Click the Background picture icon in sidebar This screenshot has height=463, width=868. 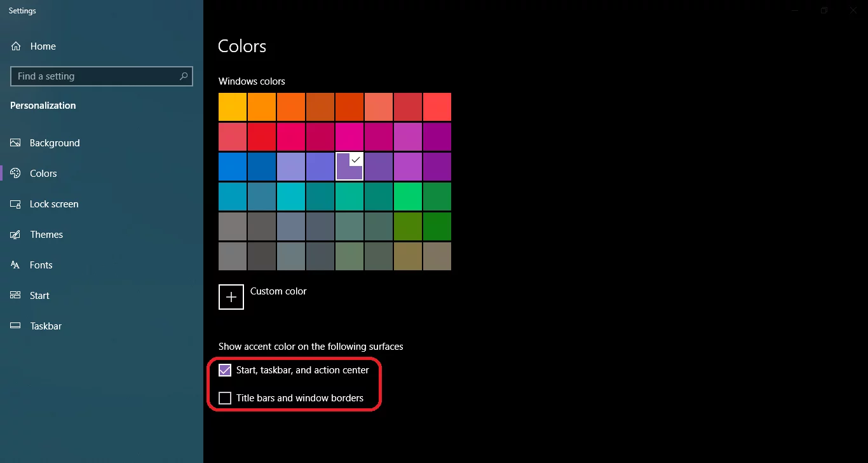(x=16, y=143)
